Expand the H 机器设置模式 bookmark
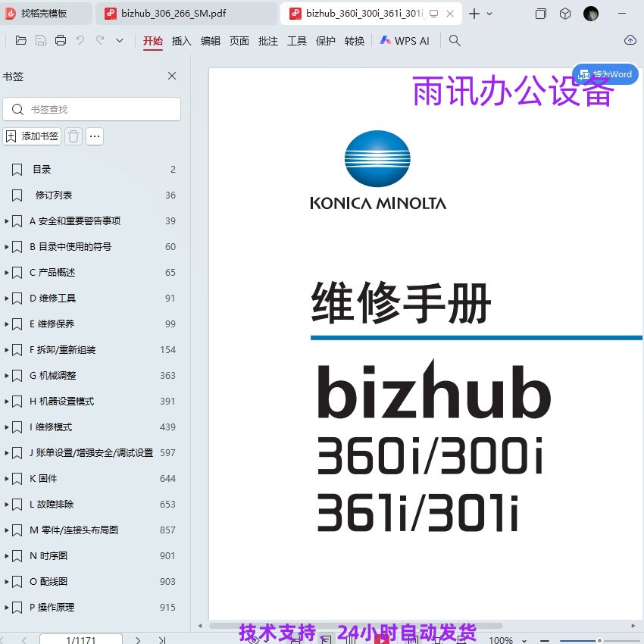 7,402
